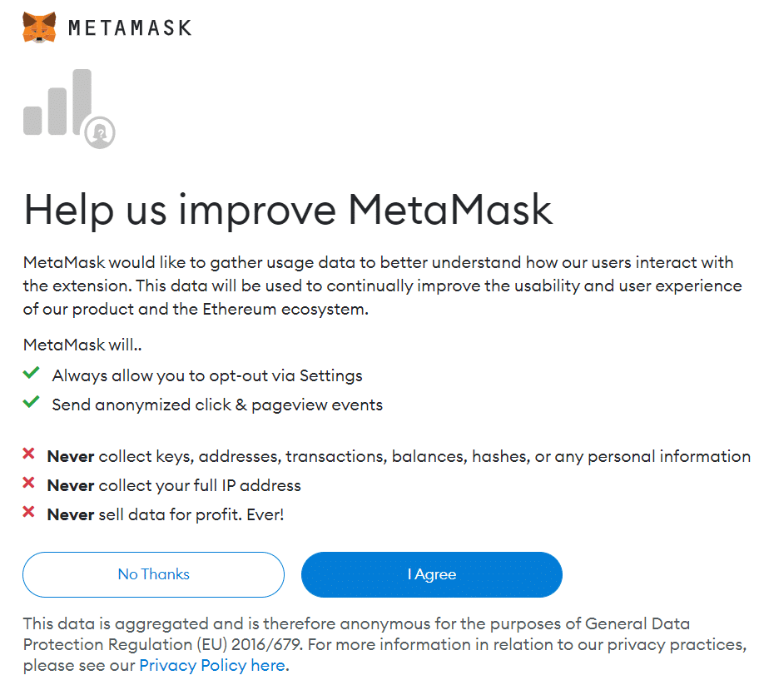Click the METAMASK wordmark text
This screenshot has height=700, width=759.
(129, 28)
